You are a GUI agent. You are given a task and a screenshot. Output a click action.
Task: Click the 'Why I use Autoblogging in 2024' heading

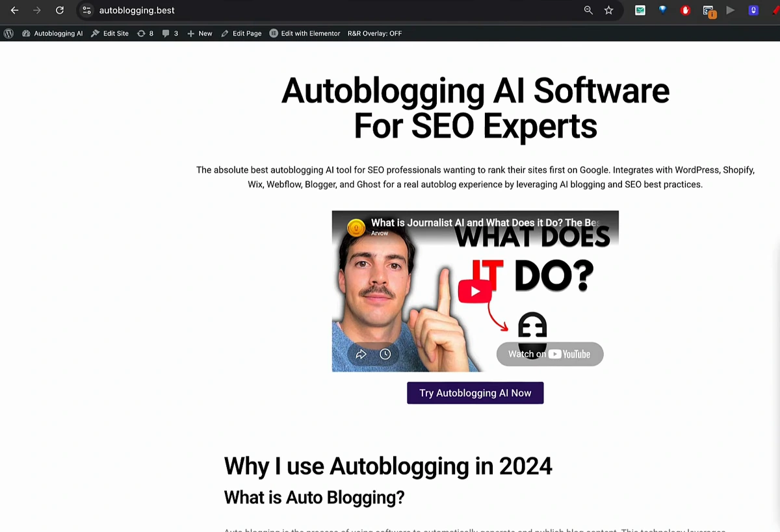(x=388, y=466)
